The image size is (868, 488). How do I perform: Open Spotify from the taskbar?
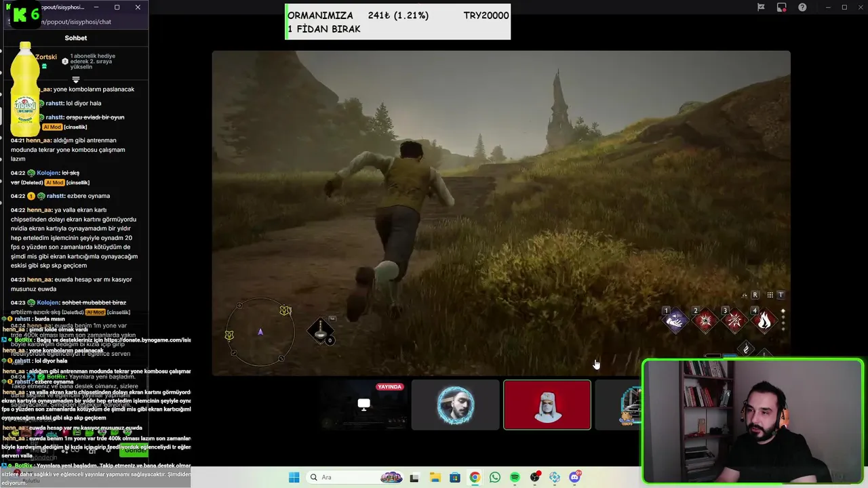pyautogui.click(x=515, y=477)
